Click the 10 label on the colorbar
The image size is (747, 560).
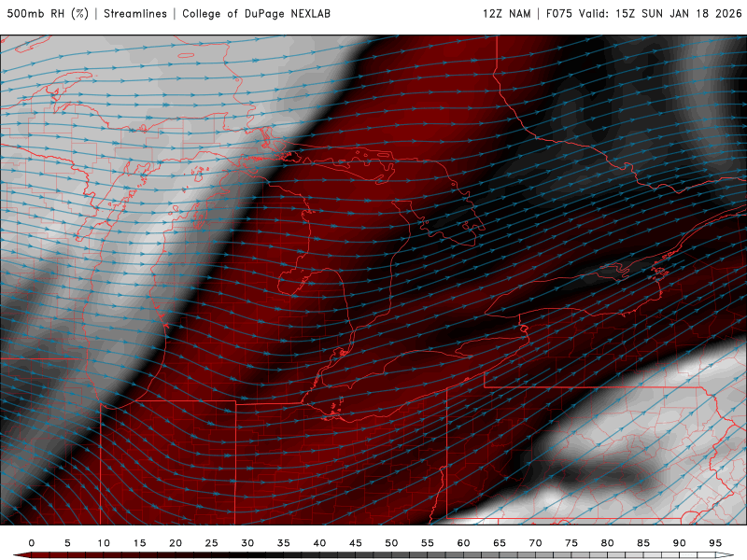[x=104, y=543]
